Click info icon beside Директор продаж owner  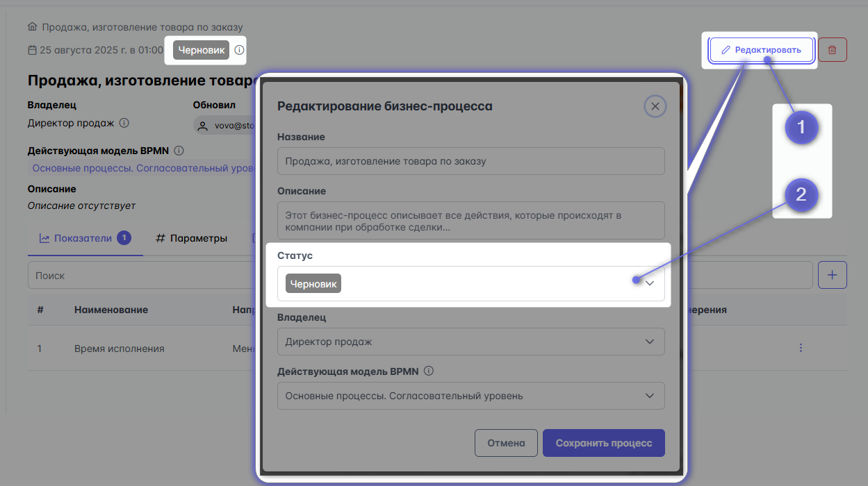pos(124,123)
